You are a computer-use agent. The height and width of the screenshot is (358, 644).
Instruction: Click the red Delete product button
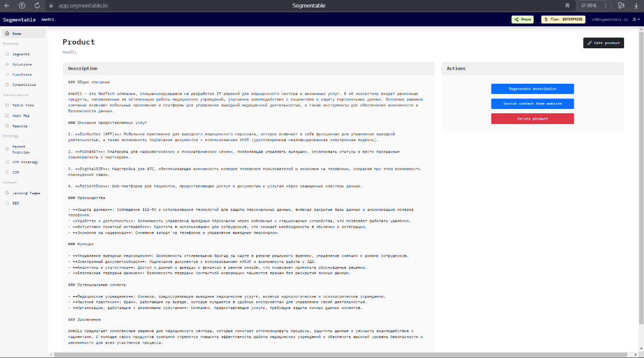click(x=532, y=119)
